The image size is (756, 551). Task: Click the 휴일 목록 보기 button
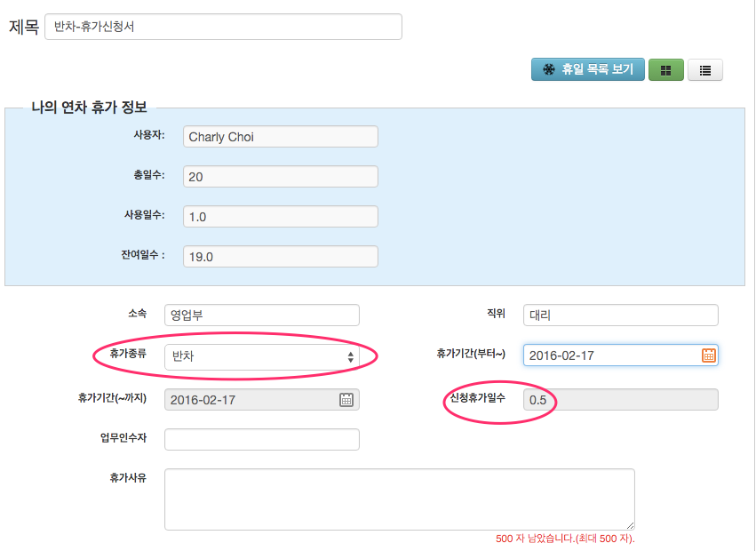point(588,69)
